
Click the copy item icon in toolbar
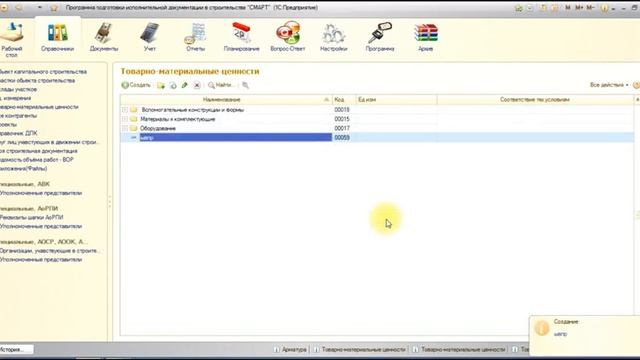tap(173, 85)
